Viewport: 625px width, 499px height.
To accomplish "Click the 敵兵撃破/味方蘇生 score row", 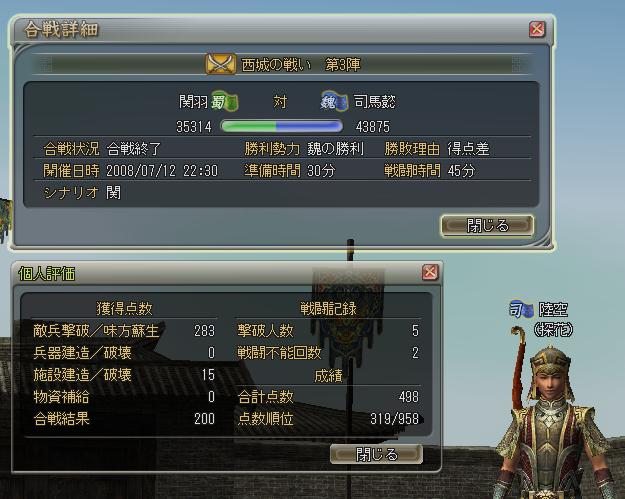I will click(124, 330).
